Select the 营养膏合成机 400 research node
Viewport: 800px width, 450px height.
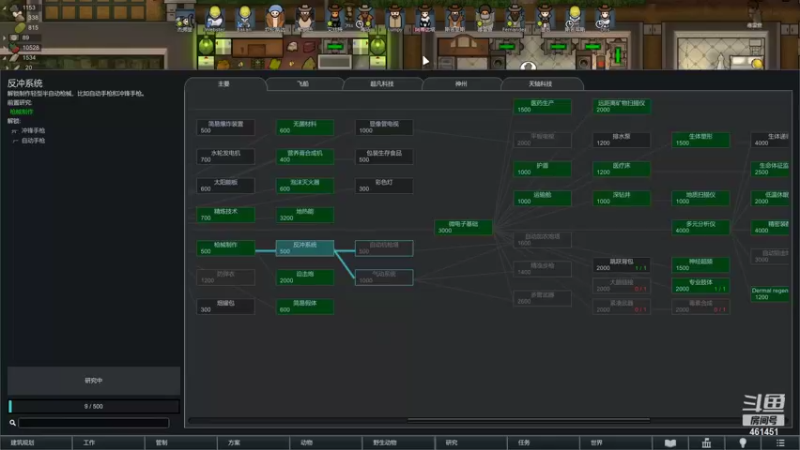(305, 156)
